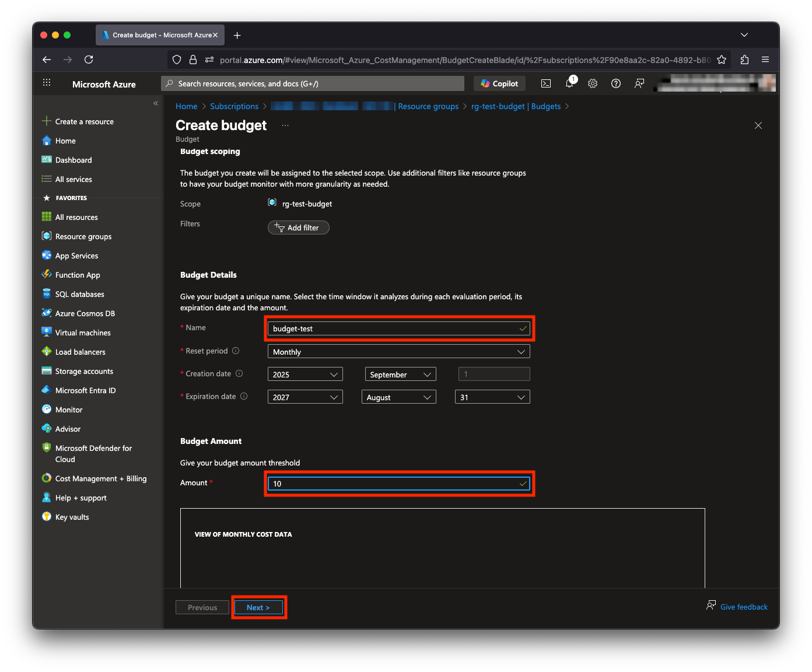
Task: Navigate to Subscriptions via breadcrumb
Action: [234, 106]
